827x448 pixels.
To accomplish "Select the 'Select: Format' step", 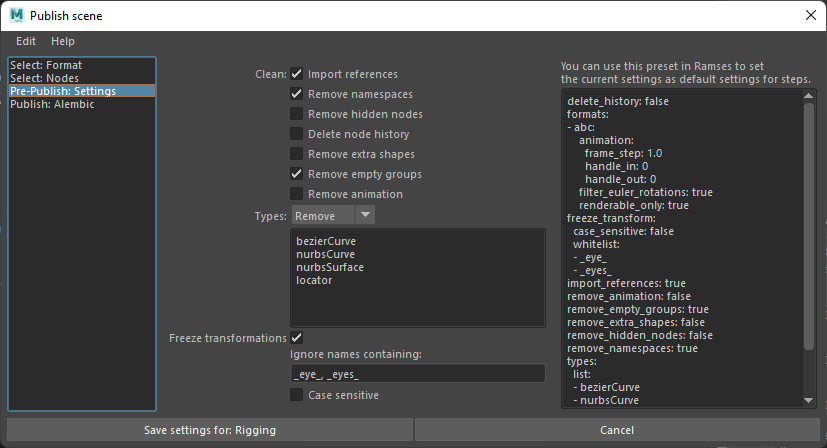I will click(x=45, y=65).
